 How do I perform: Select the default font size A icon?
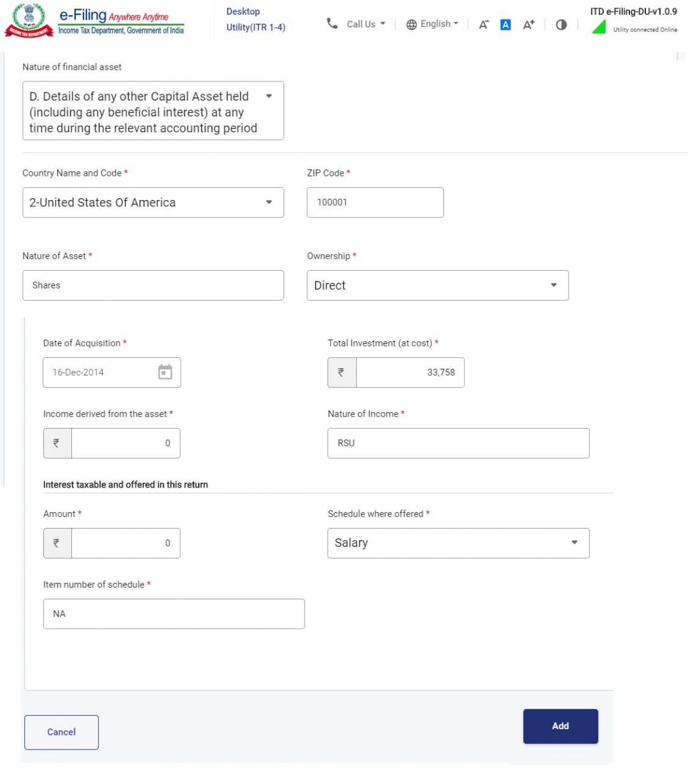(506, 24)
